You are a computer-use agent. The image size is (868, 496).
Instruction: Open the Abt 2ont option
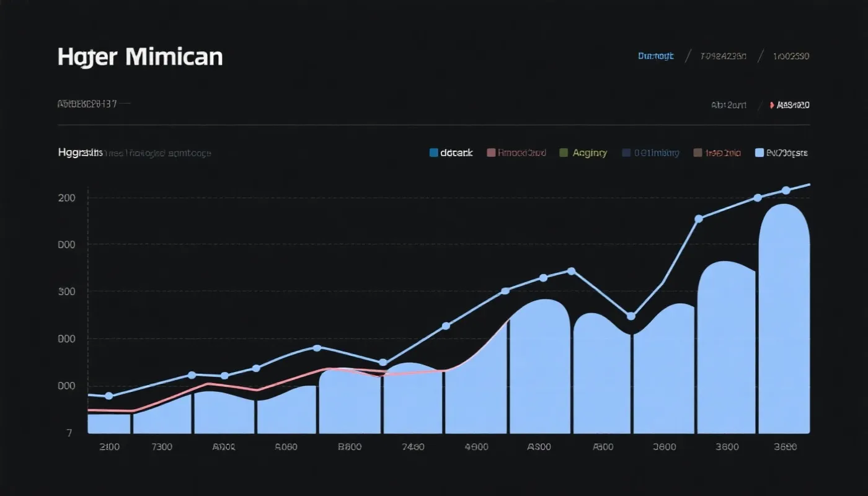(728, 105)
